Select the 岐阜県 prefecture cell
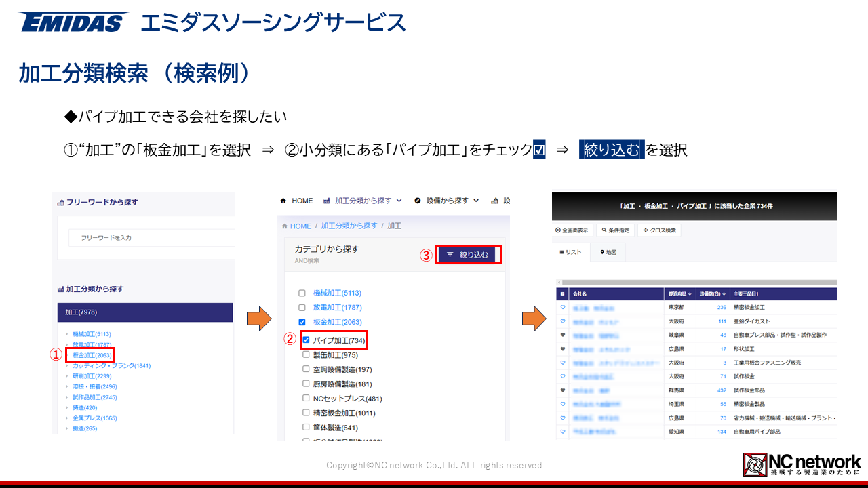The width and height of the screenshot is (868, 488). (x=682, y=335)
